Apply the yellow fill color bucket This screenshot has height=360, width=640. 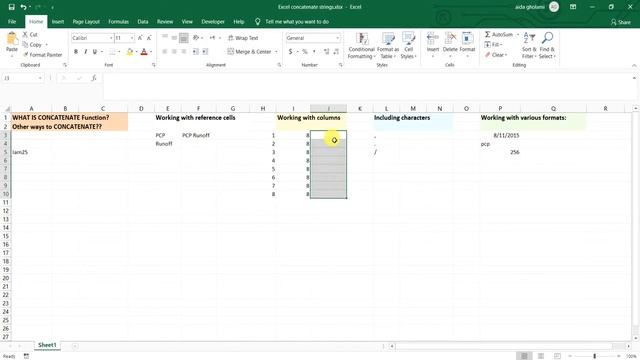click(x=130, y=52)
